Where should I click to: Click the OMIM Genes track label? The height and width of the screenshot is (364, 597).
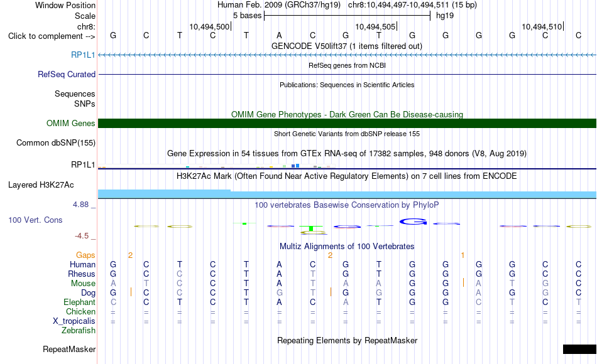coord(70,123)
